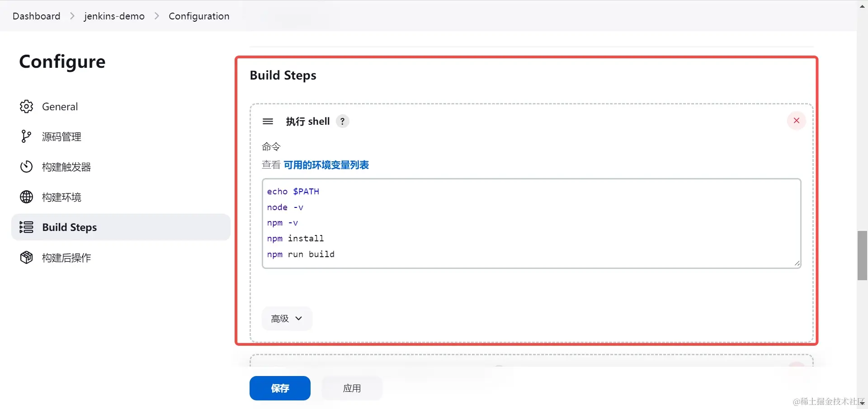This screenshot has width=868, height=409.
Task: Click the 应用 apply button
Action: pyautogui.click(x=352, y=388)
